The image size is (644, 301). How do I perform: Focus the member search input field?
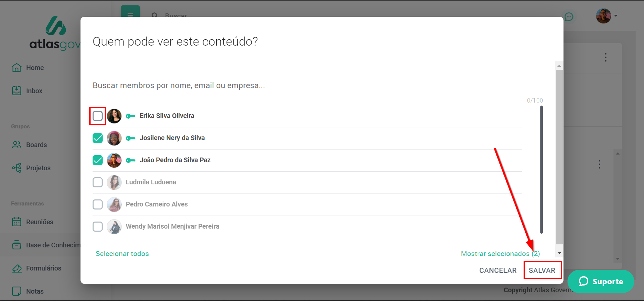(317, 85)
